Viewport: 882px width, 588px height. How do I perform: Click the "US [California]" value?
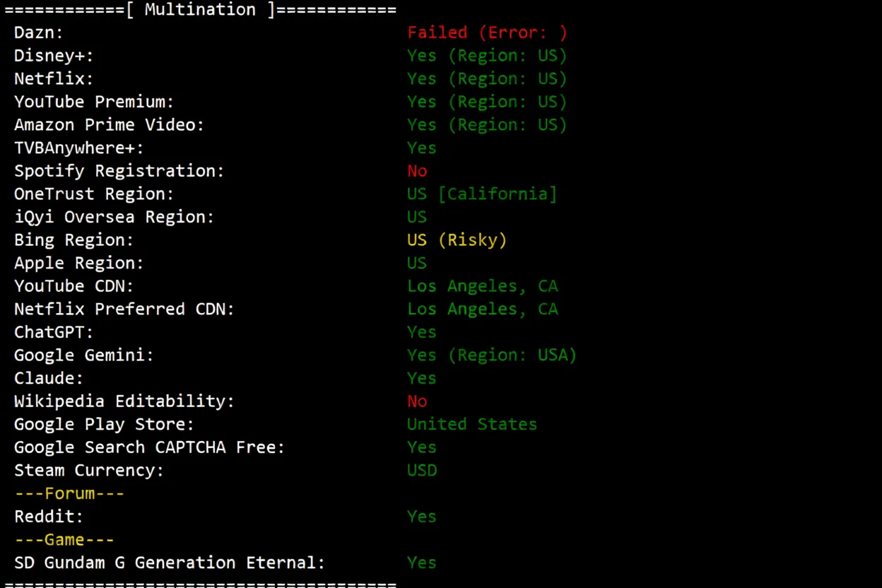point(483,194)
